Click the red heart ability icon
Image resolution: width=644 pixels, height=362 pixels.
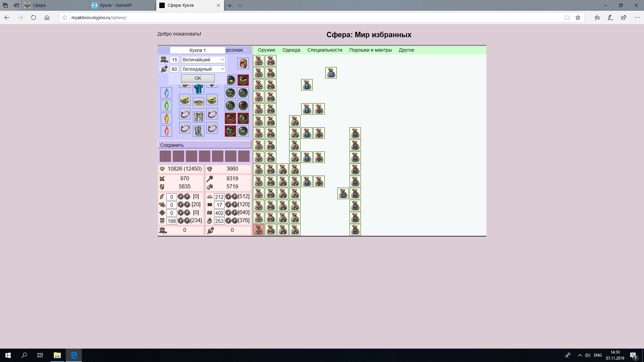click(x=230, y=118)
